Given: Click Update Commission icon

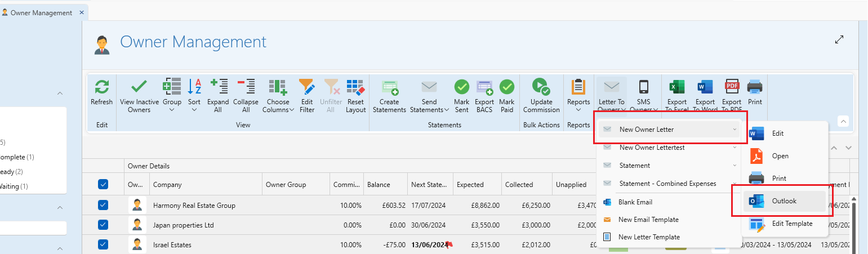Looking at the screenshot, I should click(541, 87).
